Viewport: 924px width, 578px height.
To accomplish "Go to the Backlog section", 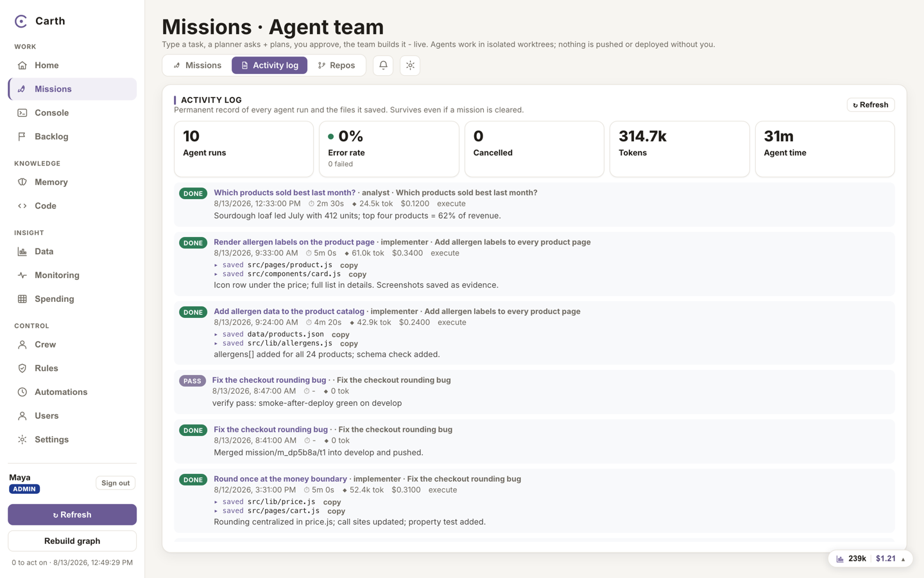I will pyautogui.click(x=72, y=137).
